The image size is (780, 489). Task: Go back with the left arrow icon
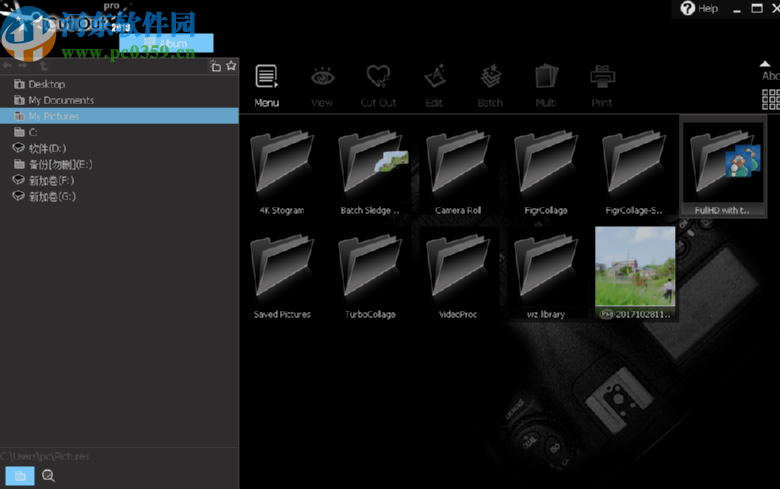[7, 66]
